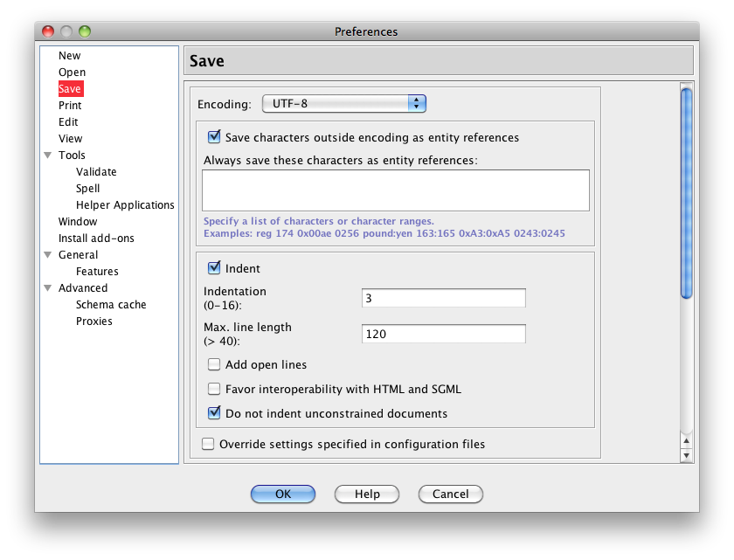
Task: Click the scrollbar up arrow
Action: 686,440
